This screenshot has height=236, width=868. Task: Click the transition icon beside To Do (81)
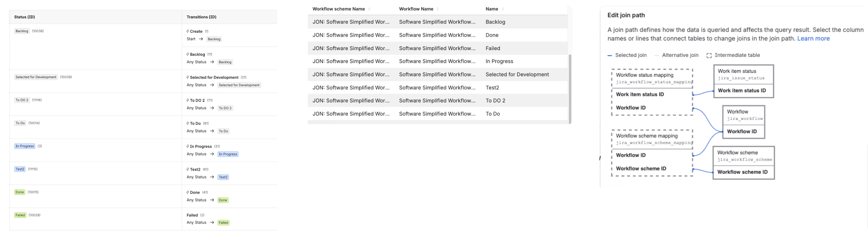click(188, 123)
